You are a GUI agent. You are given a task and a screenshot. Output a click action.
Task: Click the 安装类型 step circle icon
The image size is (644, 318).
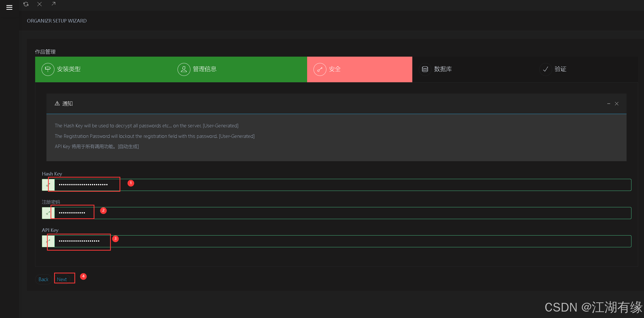pyautogui.click(x=48, y=69)
